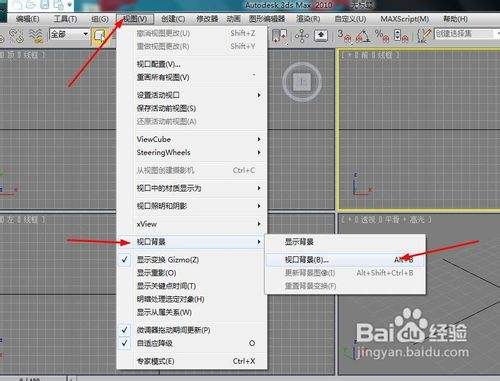500x381 pixels.
Task: Open the 帮助(H) menu
Action: (x=455, y=19)
